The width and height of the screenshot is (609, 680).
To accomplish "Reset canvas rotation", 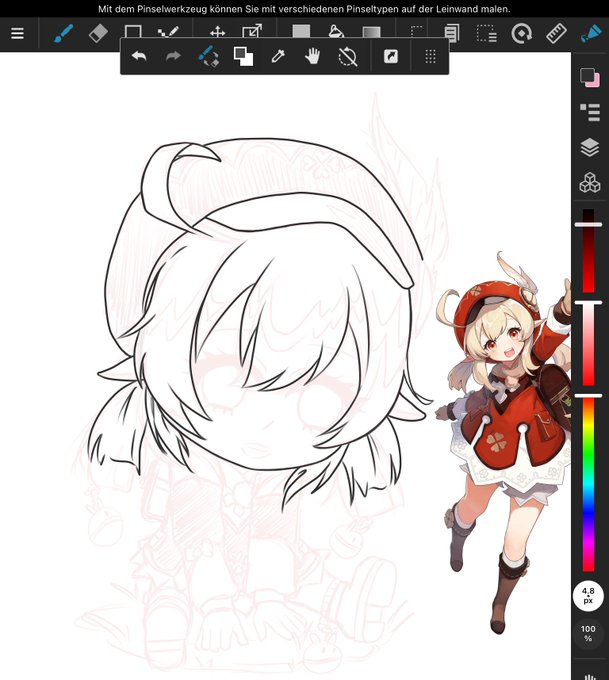I will pyautogui.click(x=347, y=56).
